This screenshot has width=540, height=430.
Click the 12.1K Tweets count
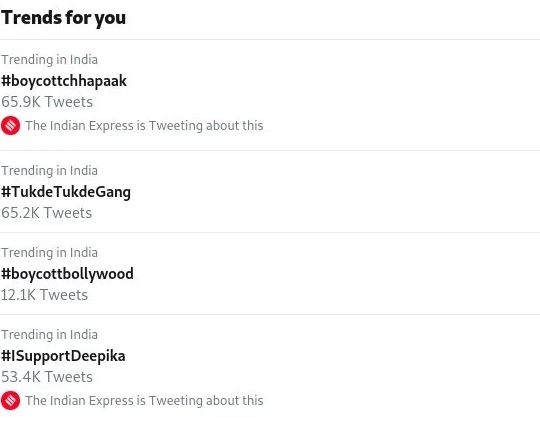coord(44,295)
